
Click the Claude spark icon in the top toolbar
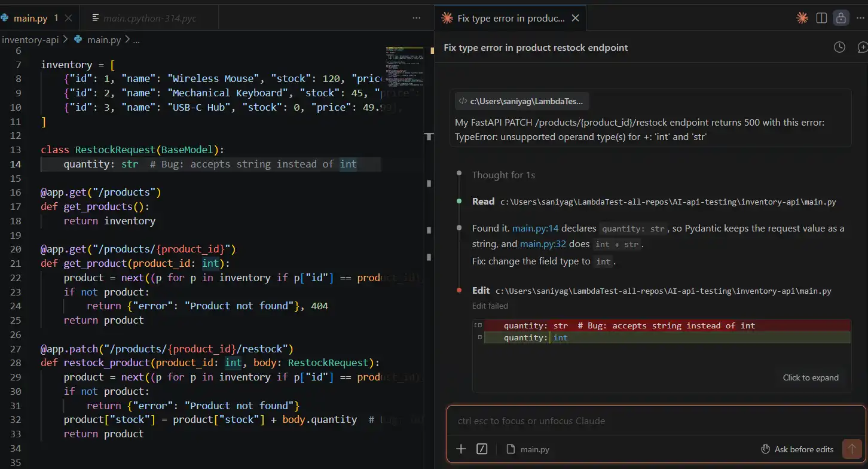point(802,17)
